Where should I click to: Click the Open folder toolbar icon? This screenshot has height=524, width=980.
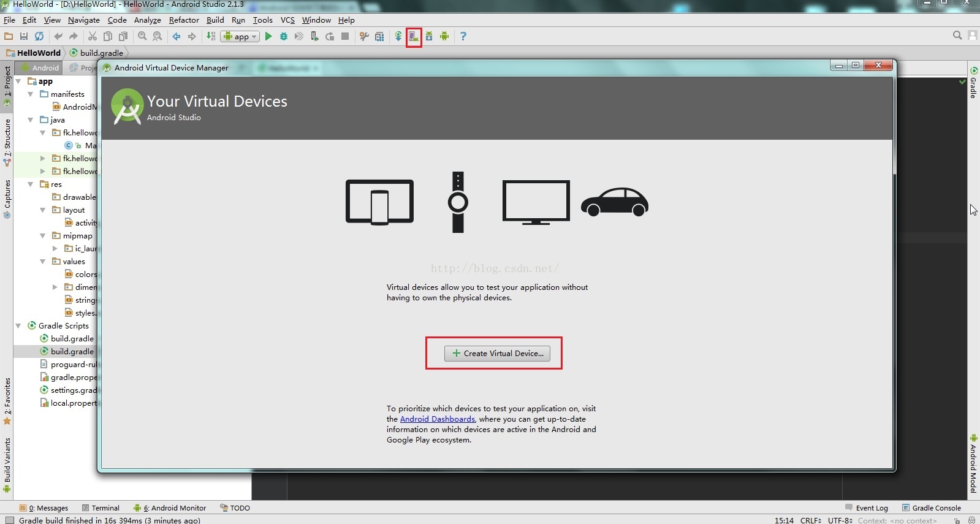(9, 36)
